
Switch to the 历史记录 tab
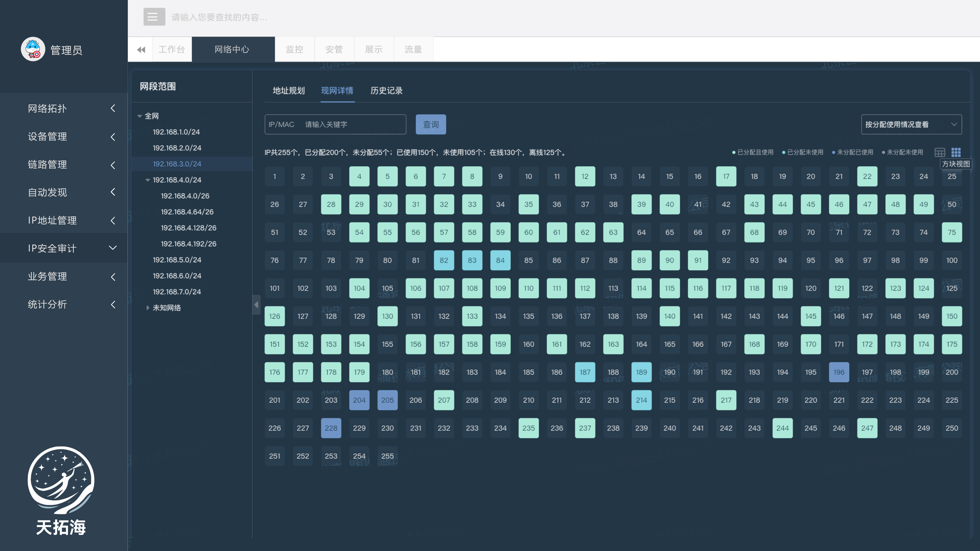coord(386,91)
